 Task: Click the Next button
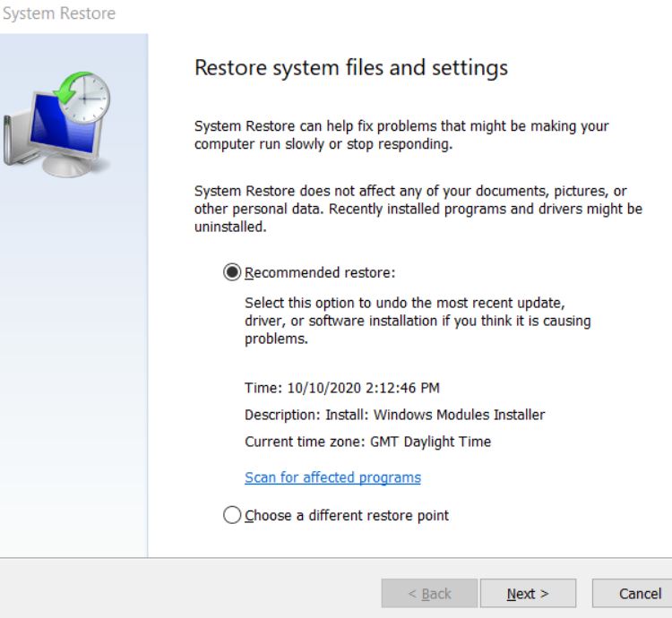click(528, 594)
